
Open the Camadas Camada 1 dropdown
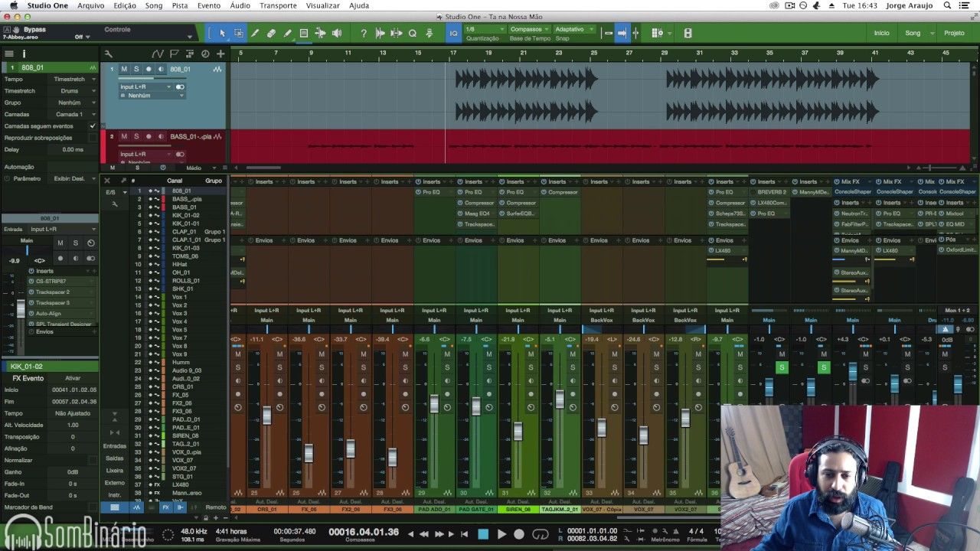[74, 114]
